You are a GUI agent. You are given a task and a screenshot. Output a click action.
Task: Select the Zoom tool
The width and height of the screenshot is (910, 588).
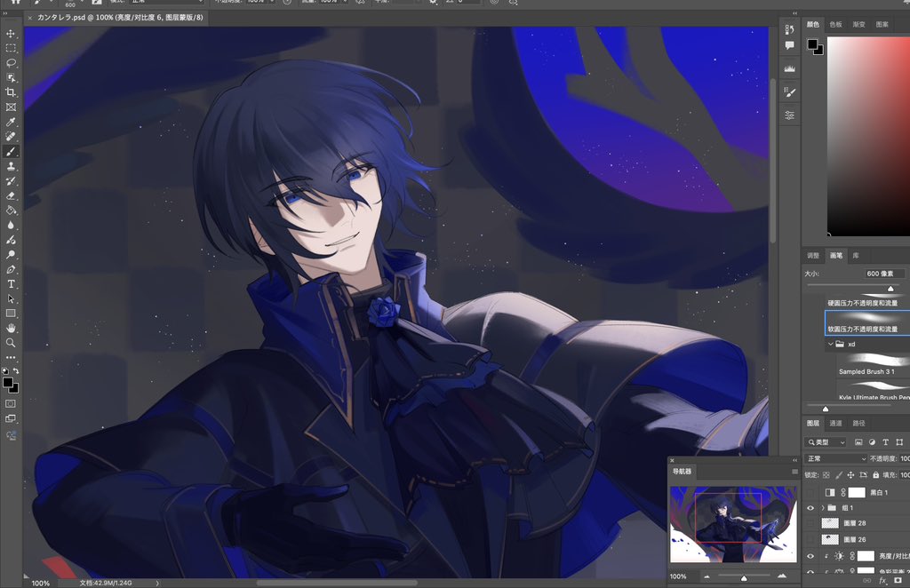[11, 343]
